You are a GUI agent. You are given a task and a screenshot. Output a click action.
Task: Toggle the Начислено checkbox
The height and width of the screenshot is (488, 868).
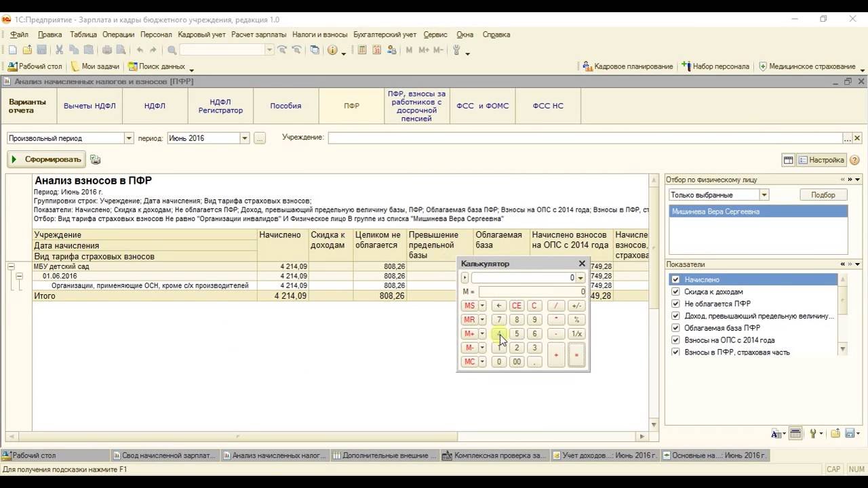pos(675,279)
